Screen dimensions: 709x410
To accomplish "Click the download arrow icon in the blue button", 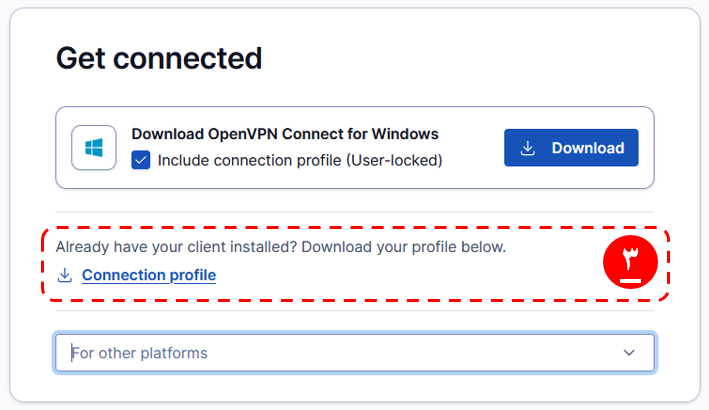I will (x=530, y=148).
